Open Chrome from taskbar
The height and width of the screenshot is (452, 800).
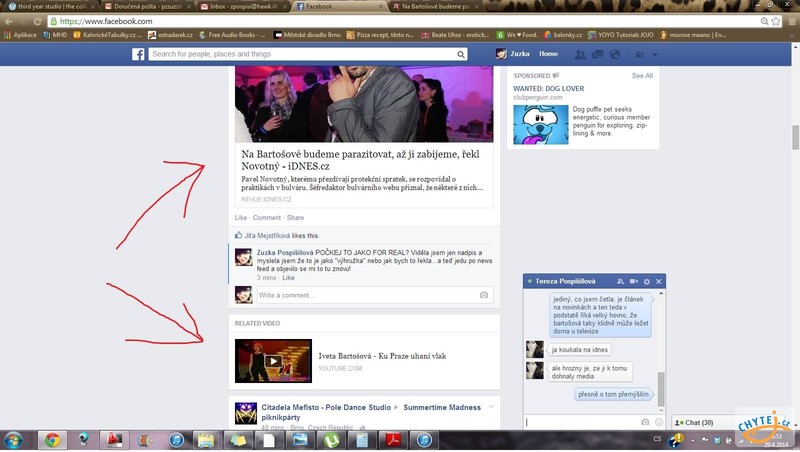click(x=52, y=440)
